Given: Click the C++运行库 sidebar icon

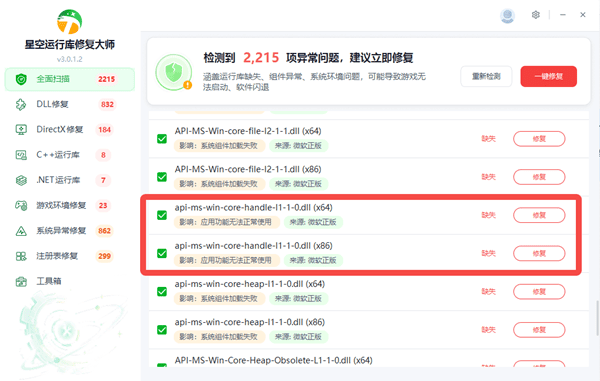Looking at the screenshot, I should click(21, 155).
